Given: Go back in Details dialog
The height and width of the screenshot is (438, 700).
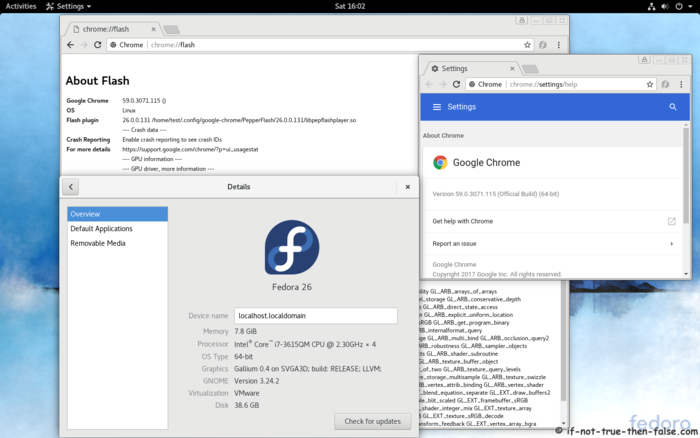Looking at the screenshot, I should tap(71, 187).
